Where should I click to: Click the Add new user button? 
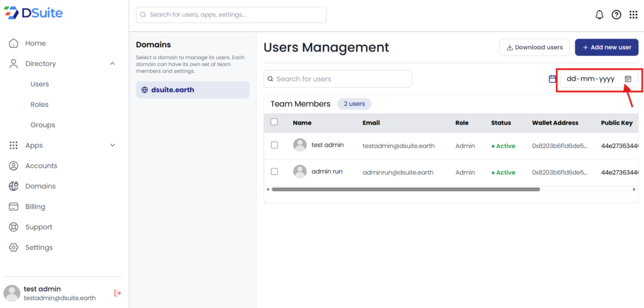[606, 47]
